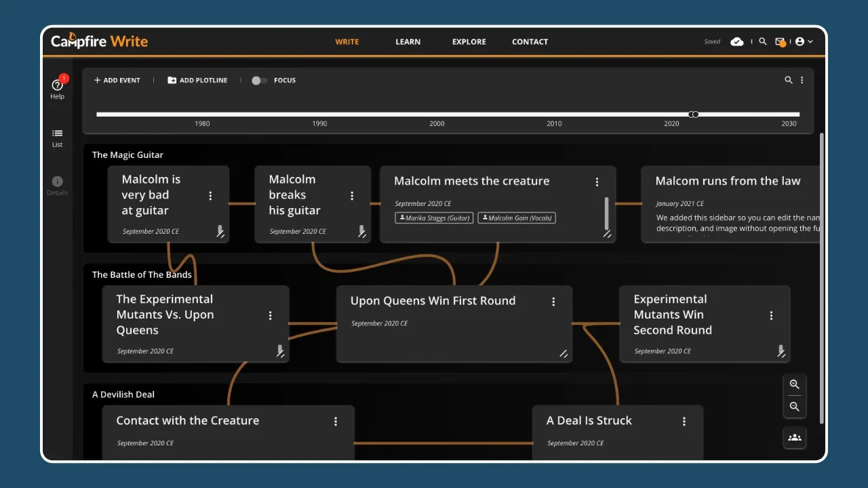Screen dimensions: 868x488
Task: Open timeline toolbar more options menu
Action: [802, 80]
